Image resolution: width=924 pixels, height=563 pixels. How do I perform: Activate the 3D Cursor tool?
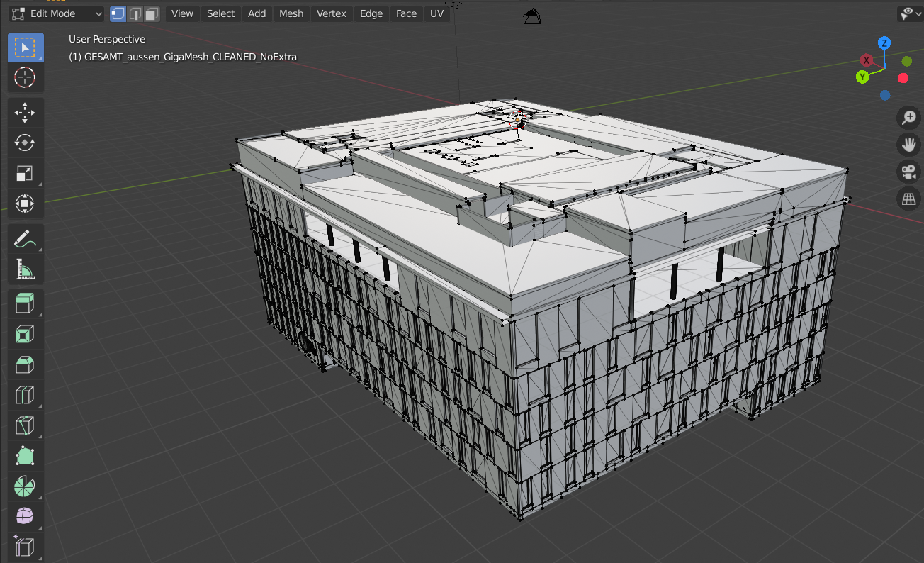[x=26, y=77]
